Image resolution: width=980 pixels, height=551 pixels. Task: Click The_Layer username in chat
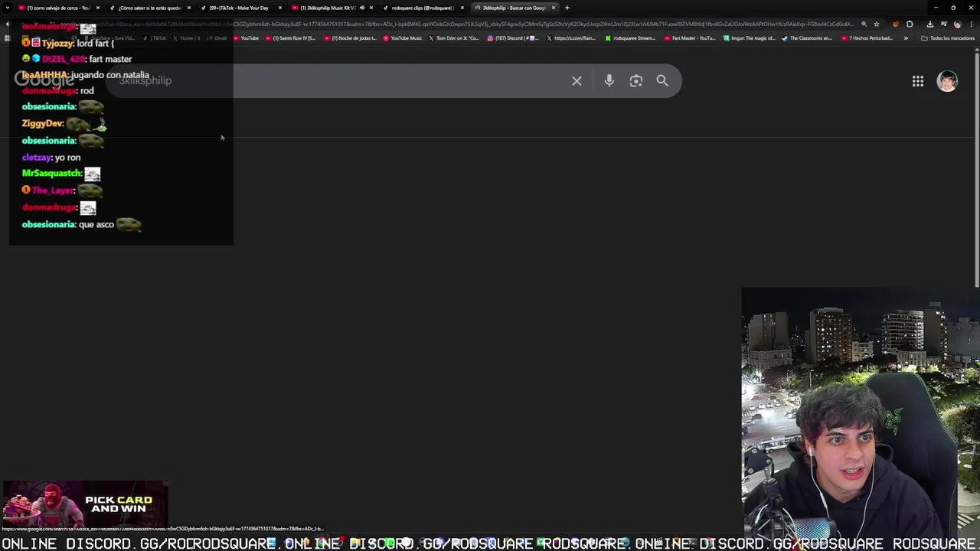tap(53, 191)
